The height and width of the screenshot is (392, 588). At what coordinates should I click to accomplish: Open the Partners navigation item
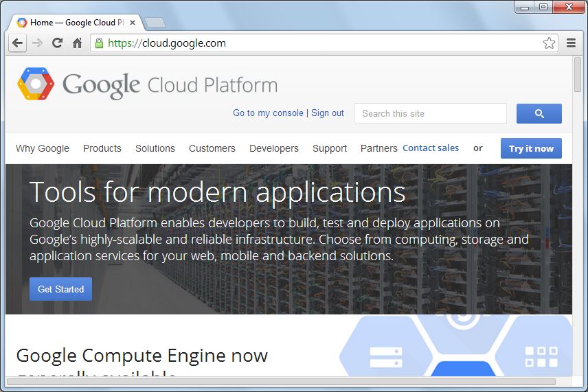pyautogui.click(x=378, y=148)
